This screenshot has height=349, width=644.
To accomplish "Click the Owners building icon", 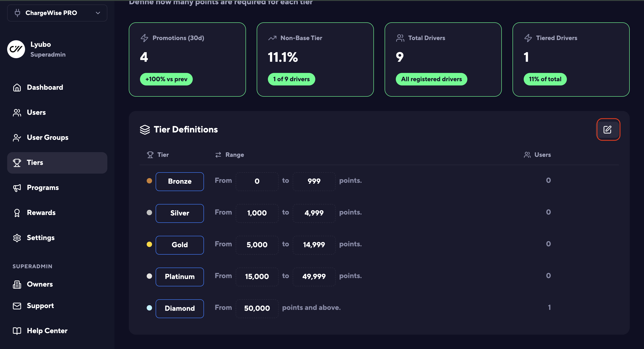I will click(x=17, y=284).
